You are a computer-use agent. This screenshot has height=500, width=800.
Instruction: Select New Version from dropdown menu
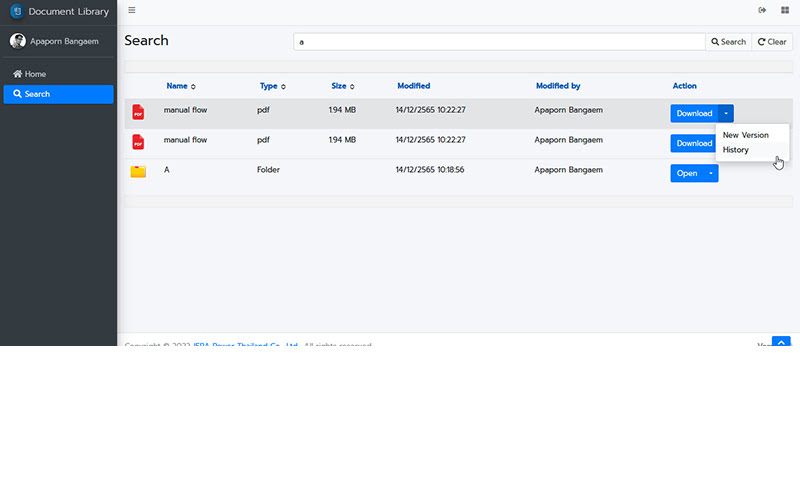(x=745, y=135)
